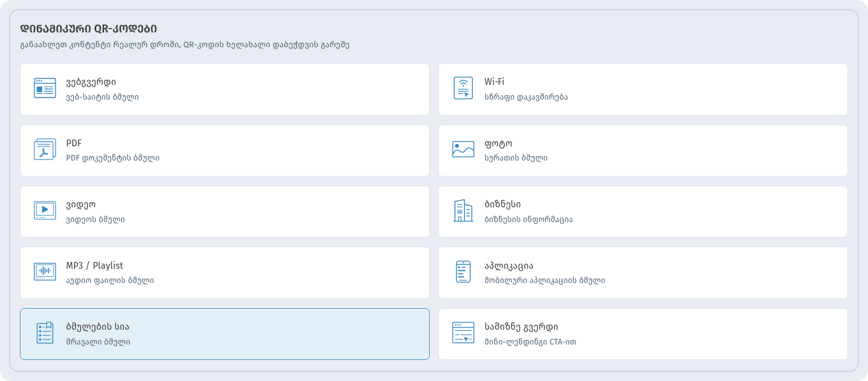Click the სწრაფი დაკავშირება description
Viewport: 868px width, 381px height.
tap(526, 97)
